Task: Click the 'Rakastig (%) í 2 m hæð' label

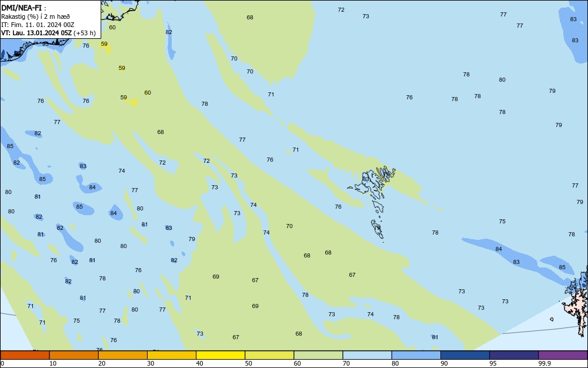Action: click(35, 16)
